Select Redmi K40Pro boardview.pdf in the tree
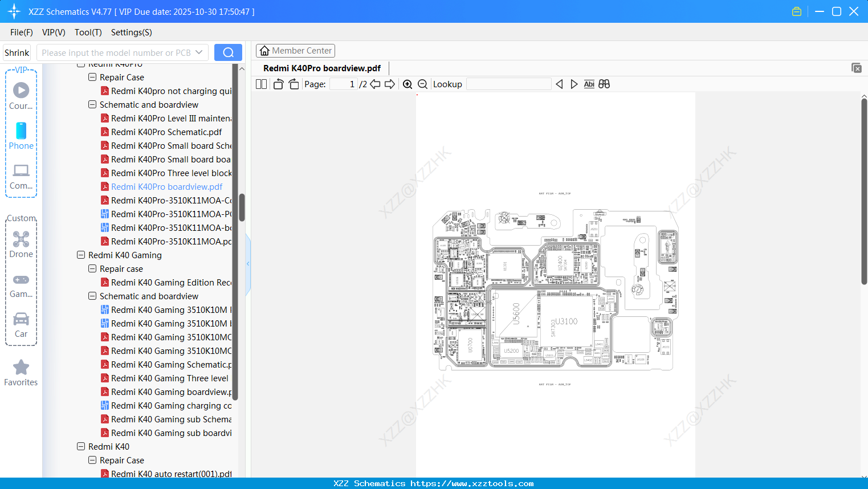868x489 pixels. pyautogui.click(x=161, y=187)
